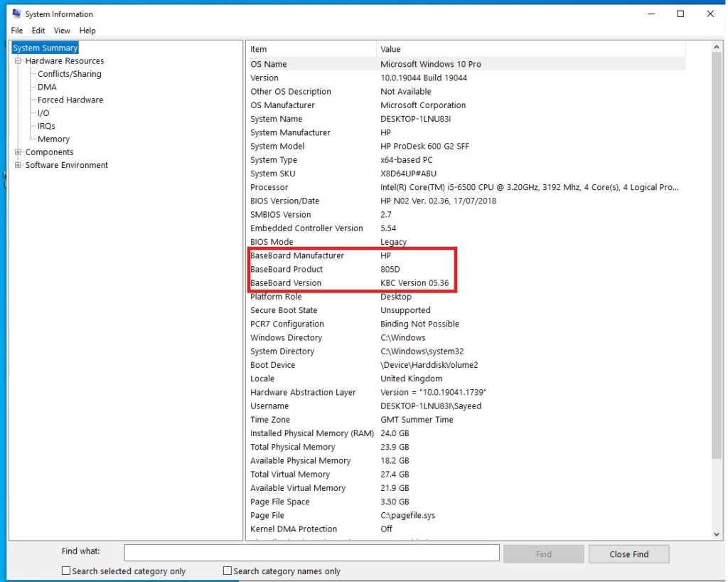Open the File menu
Screen dimensions: 728x582
coord(16,30)
